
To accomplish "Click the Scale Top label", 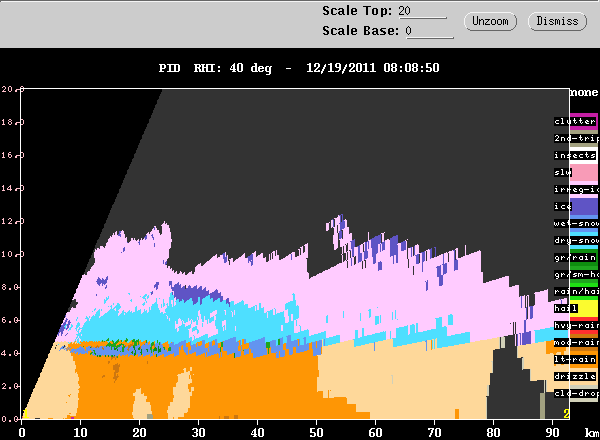I will (x=357, y=11).
